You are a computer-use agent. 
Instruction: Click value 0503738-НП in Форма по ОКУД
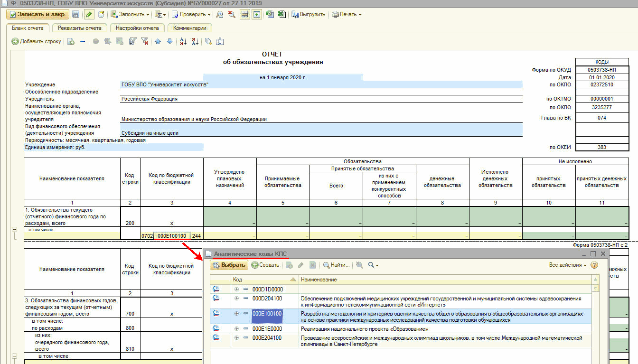point(601,70)
